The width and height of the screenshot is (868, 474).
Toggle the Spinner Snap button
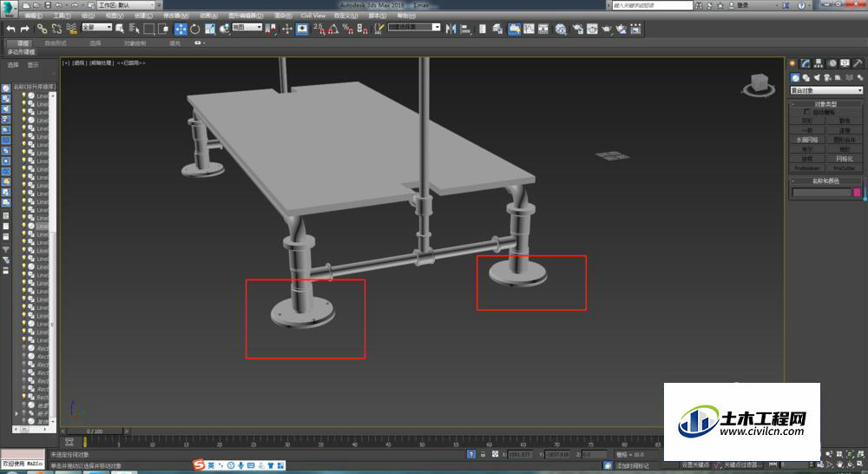(362, 29)
